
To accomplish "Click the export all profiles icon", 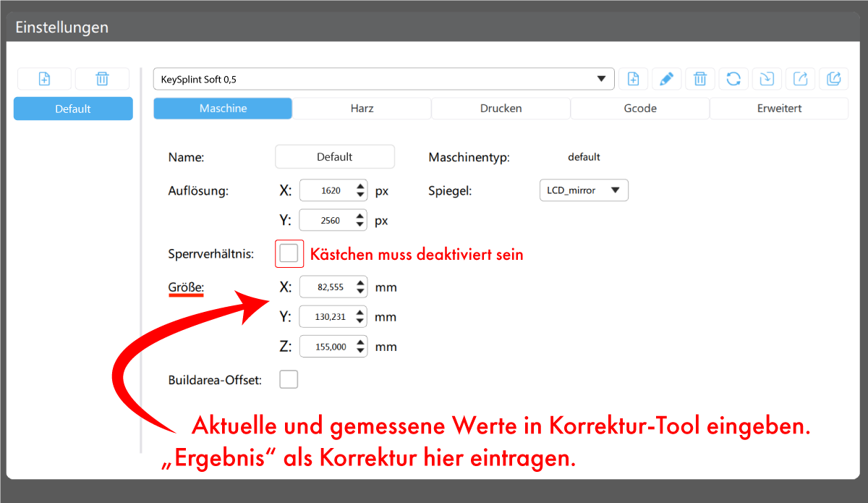I will tap(833, 79).
